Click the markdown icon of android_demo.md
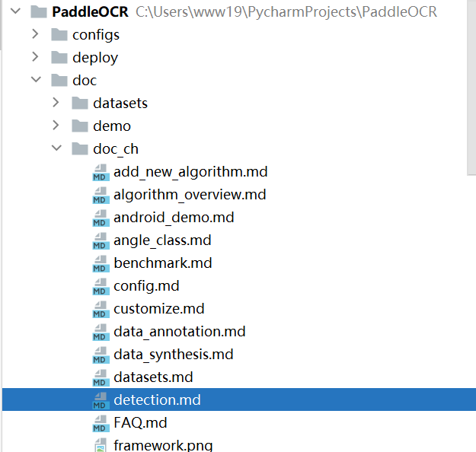Screen dimensions: 476x452 pos(101,218)
